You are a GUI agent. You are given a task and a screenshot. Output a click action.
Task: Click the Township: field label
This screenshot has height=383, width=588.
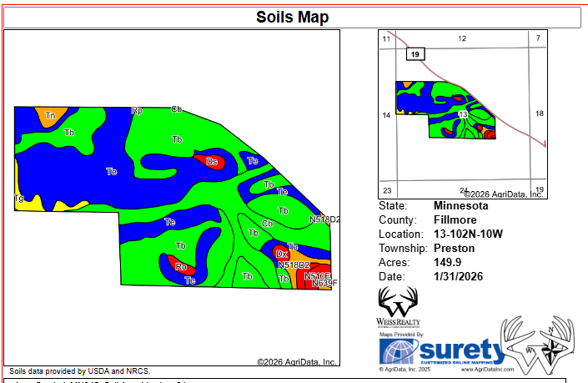coord(403,249)
